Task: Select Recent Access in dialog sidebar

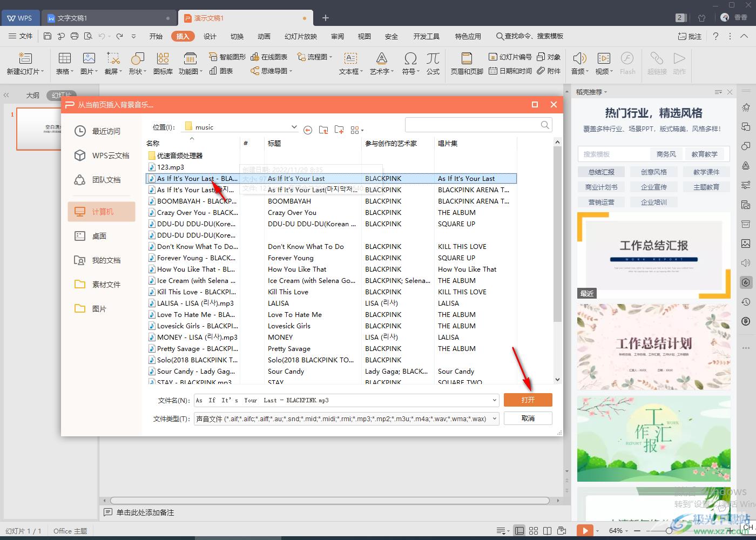Action: point(102,131)
